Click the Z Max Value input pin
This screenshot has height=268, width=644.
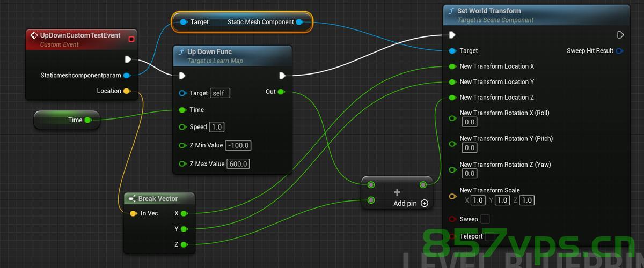coord(182,163)
